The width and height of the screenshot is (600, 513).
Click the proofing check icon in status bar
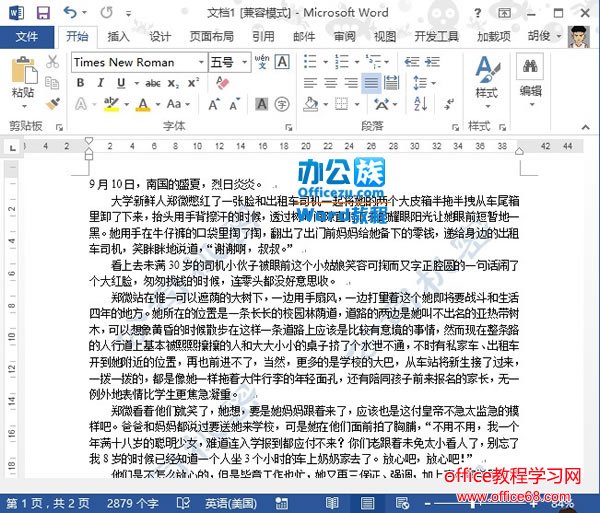[183, 503]
